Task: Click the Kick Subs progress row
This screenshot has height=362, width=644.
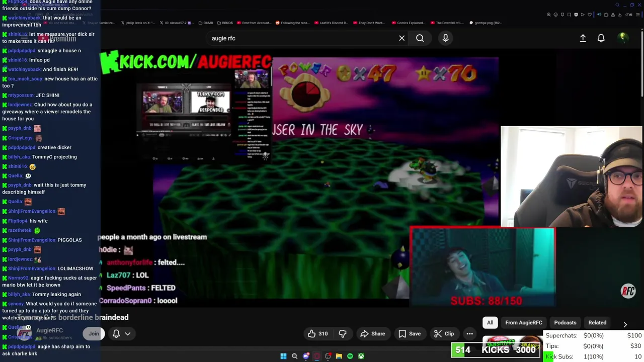Action: tap(594, 356)
